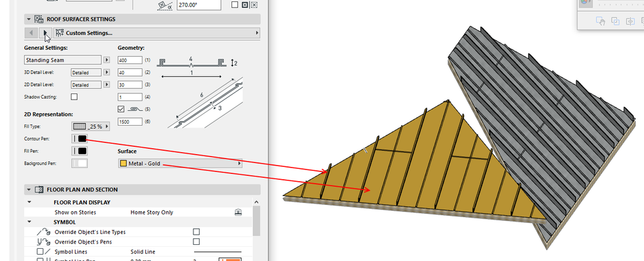644x261 pixels.
Task: Click the split rectangles icon in the palette
Action: click(630, 21)
